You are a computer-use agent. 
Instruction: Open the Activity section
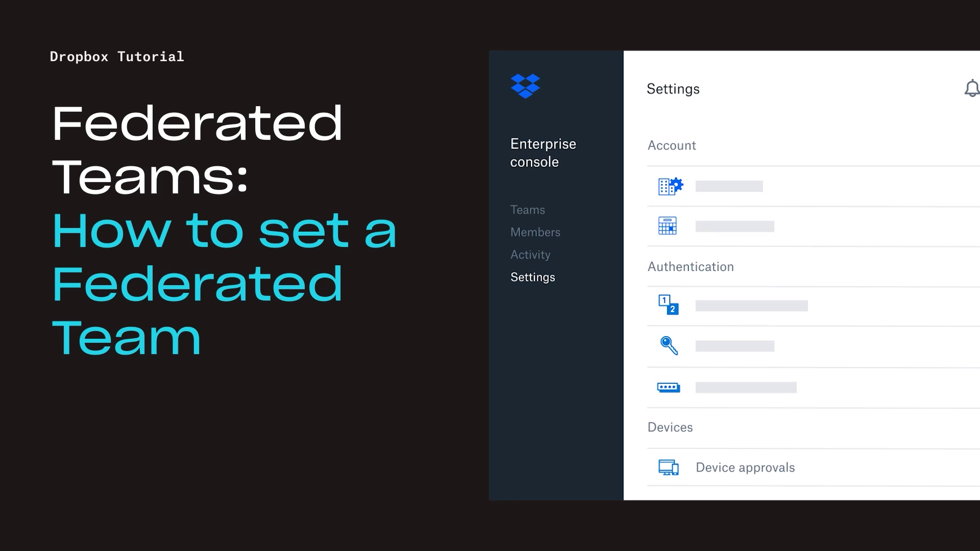530,254
